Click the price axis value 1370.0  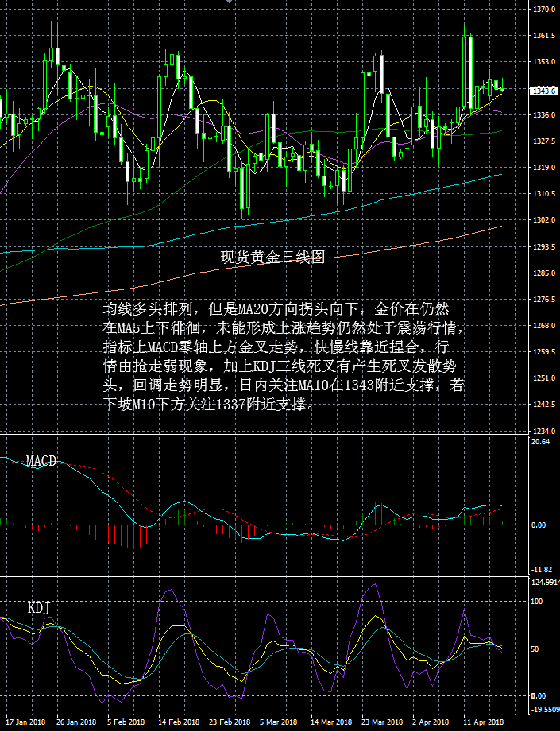pos(544,10)
